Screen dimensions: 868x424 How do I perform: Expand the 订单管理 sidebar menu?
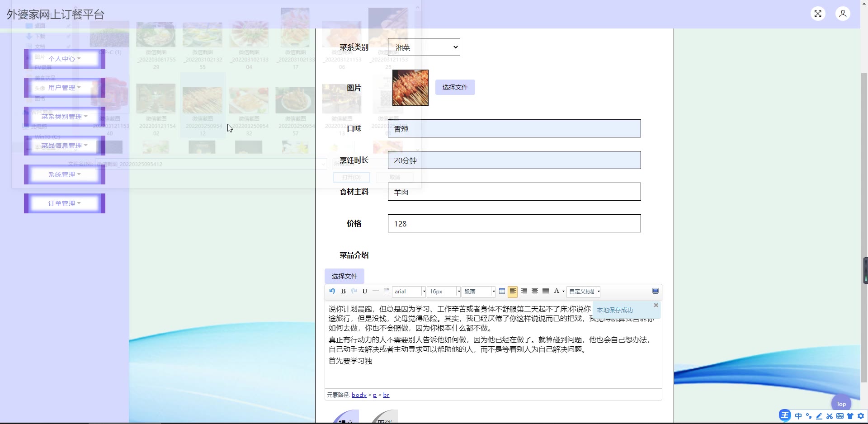[64, 203]
